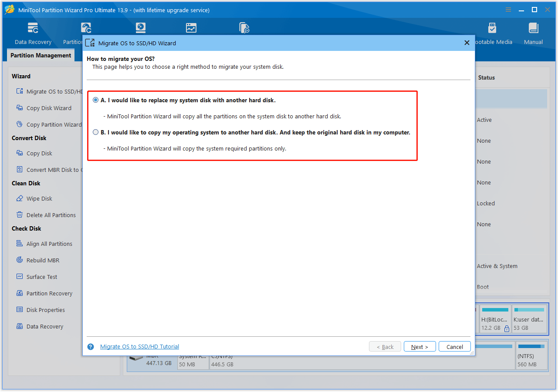Click the 'Clean Disk' section heading
Screen dimensions: 558x392
26,183
